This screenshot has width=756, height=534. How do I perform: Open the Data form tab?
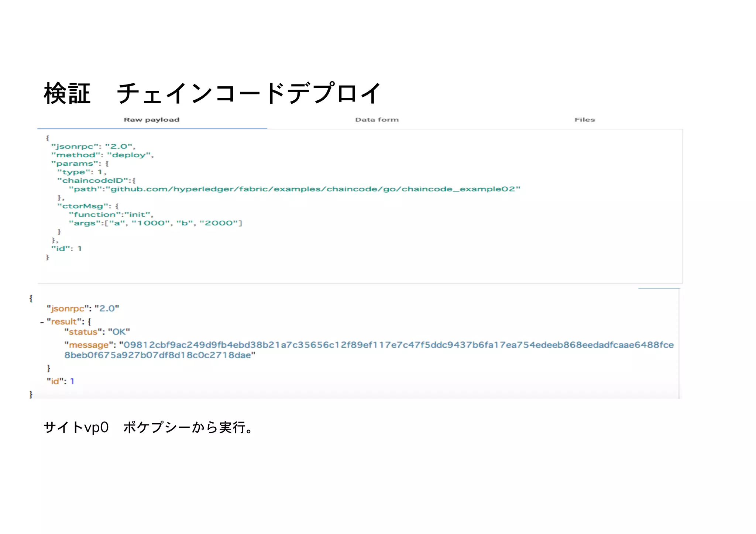(x=377, y=120)
